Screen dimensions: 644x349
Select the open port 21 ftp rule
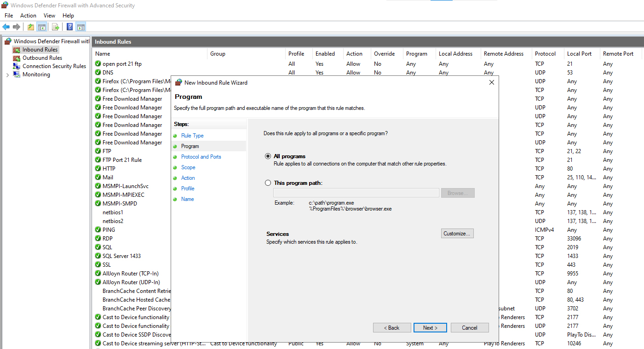pos(122,64)
